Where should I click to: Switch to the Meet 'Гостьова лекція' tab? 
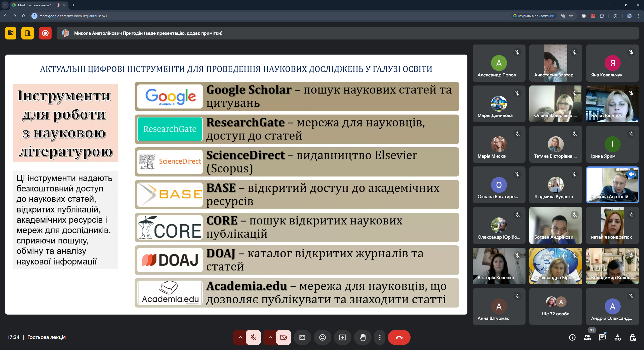pos(34,5)
